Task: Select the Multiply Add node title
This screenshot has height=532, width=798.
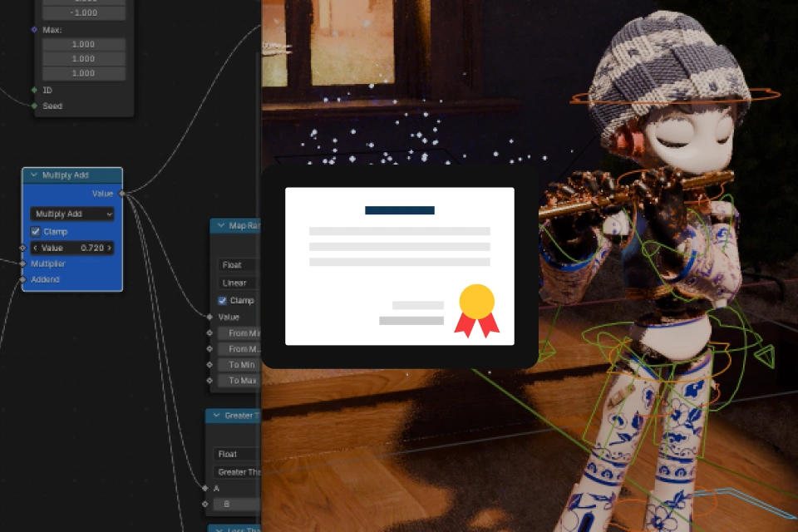Action: click(x=65, y=175)
